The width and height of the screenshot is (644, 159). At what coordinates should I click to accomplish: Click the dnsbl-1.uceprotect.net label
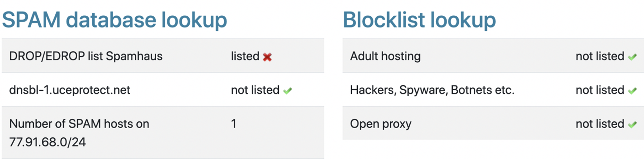coord(70,90)
